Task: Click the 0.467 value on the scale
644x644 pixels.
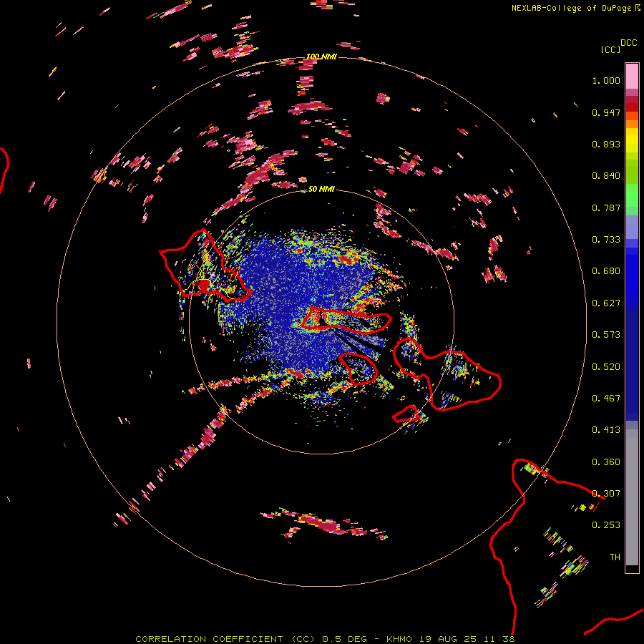Action: click(606, 399)
